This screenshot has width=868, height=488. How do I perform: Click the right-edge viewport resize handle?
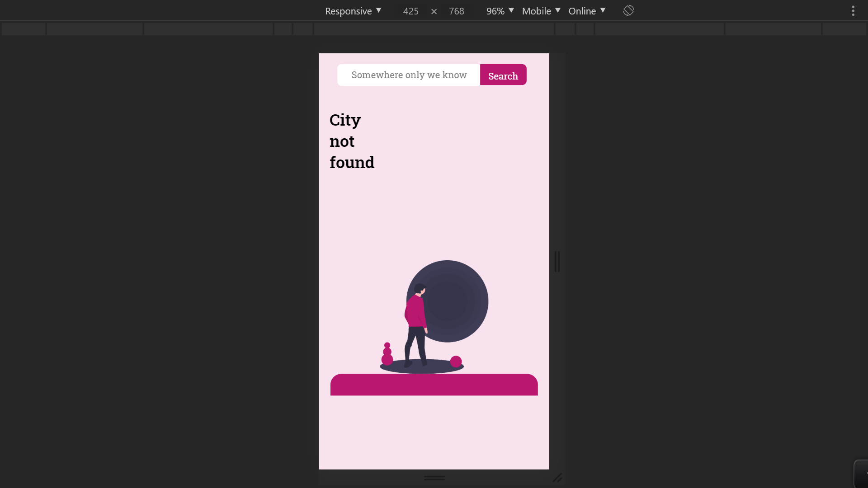pos(557,262)
